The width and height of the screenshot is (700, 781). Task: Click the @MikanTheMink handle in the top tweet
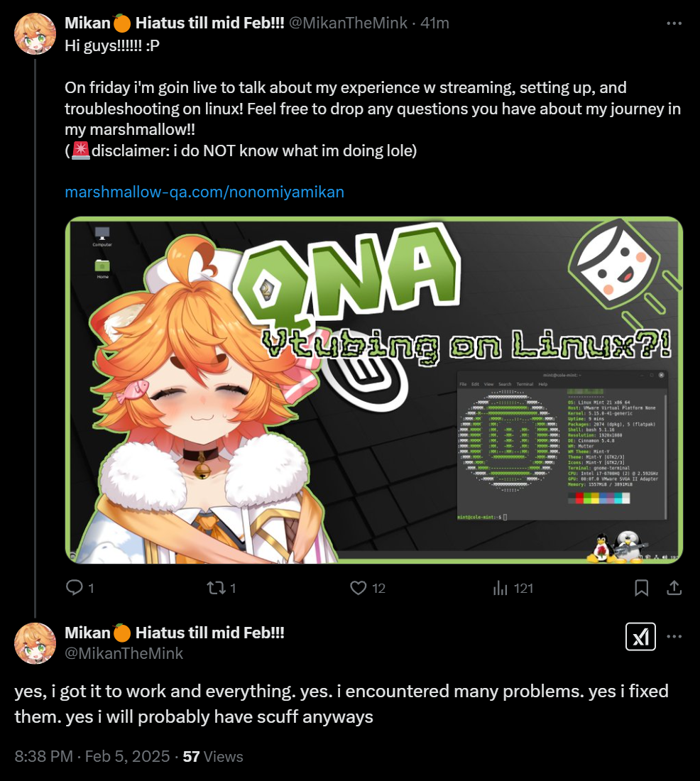(x=348, y=23)
